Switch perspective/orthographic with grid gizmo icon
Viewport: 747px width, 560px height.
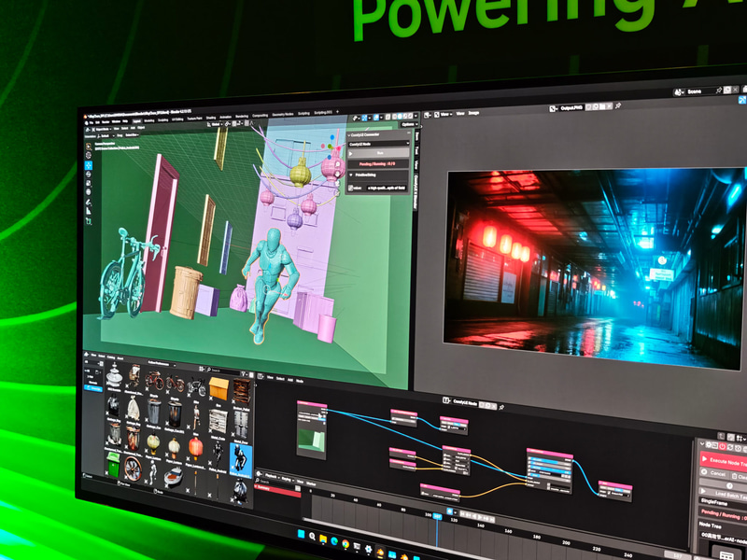[337, 193]
